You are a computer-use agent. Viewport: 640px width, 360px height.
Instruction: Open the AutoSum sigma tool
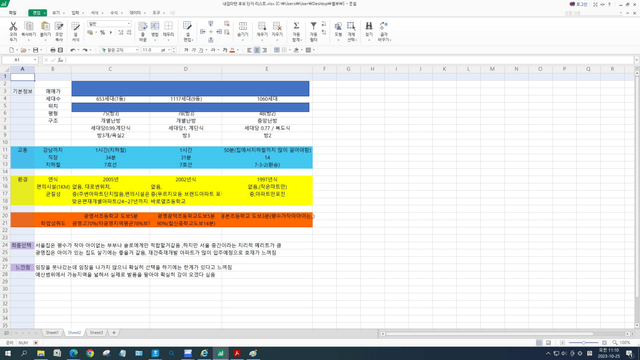(296, 26)
